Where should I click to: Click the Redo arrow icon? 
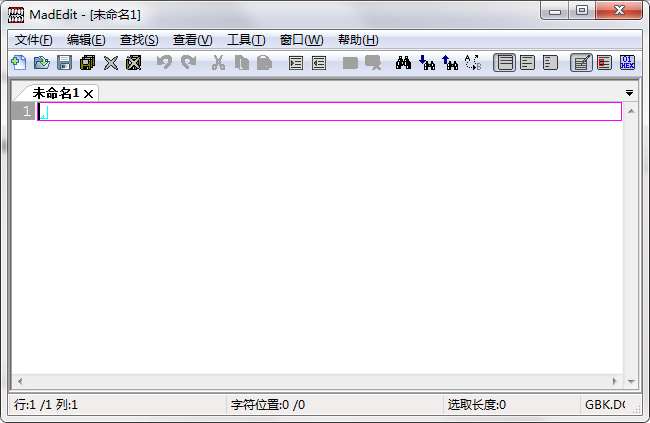pyautogui.click(x=188, y=63)
